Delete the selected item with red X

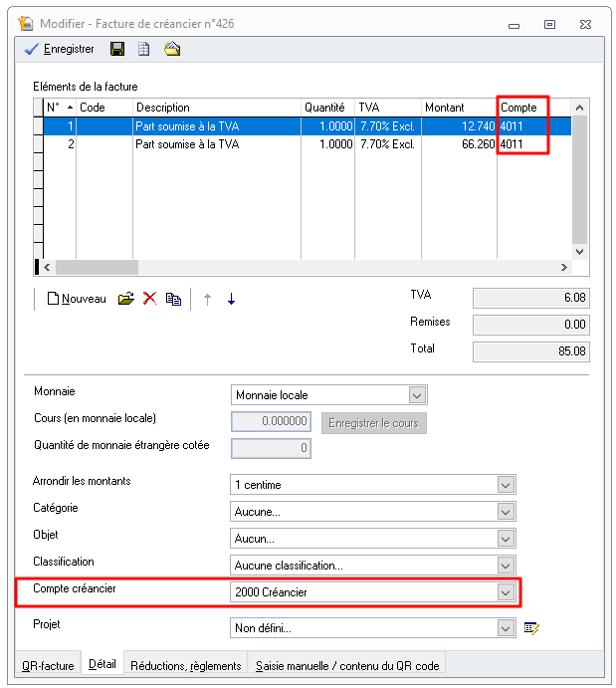point(150,299)
